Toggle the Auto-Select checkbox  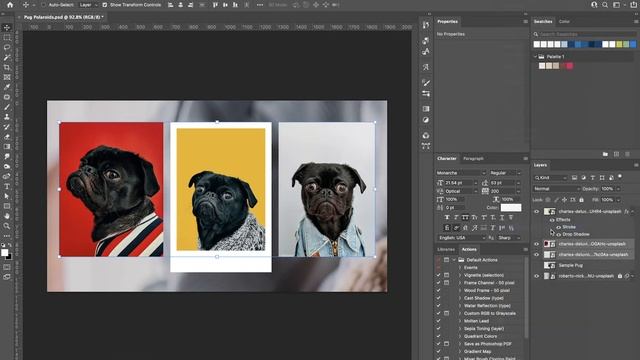pos(43,5)
